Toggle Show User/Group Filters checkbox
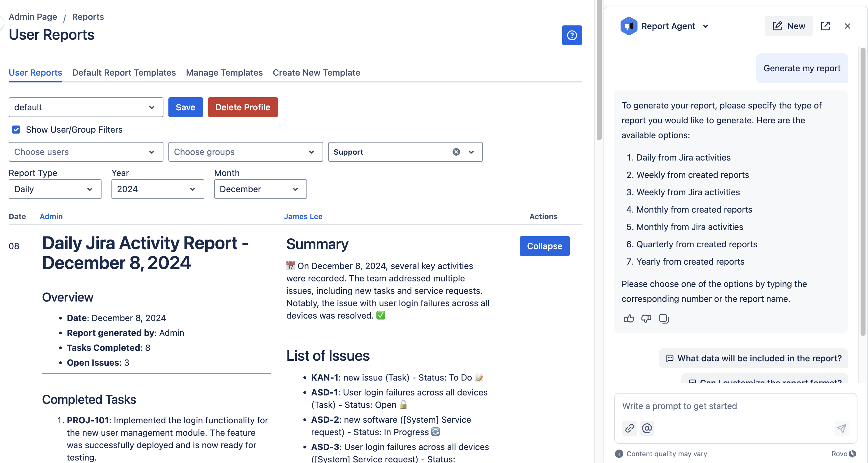This screenshot has width=868, height=463. tap(16, 130)
